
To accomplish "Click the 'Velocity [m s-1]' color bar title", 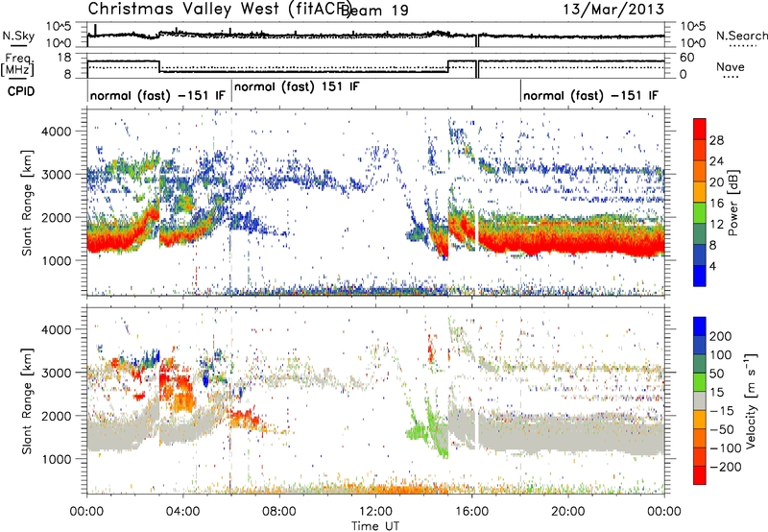I will [x=752, y=400].
